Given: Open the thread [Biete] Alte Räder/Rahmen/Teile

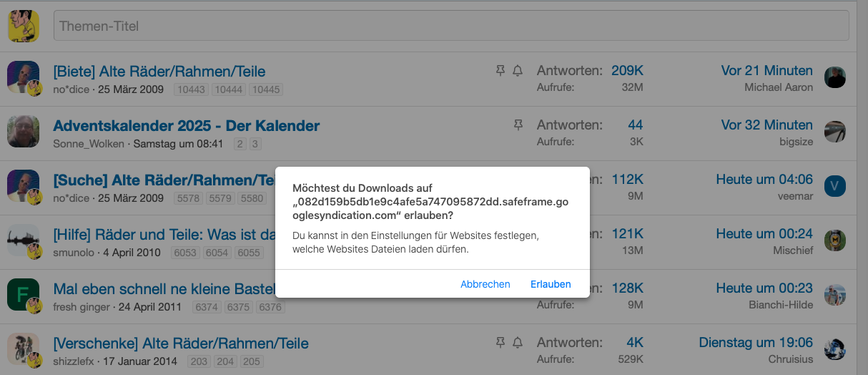Looking at the screenshot, I should (159, 72).
